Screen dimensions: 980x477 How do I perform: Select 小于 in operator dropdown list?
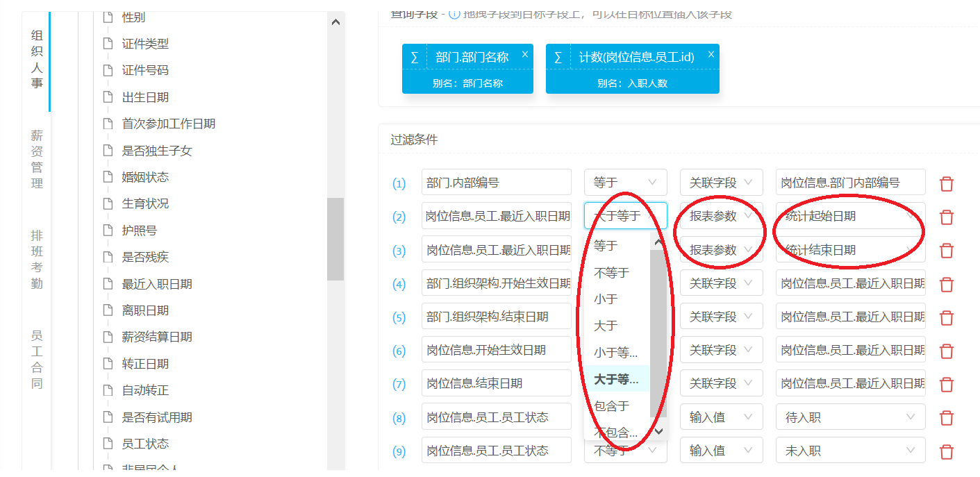(617, 299)
